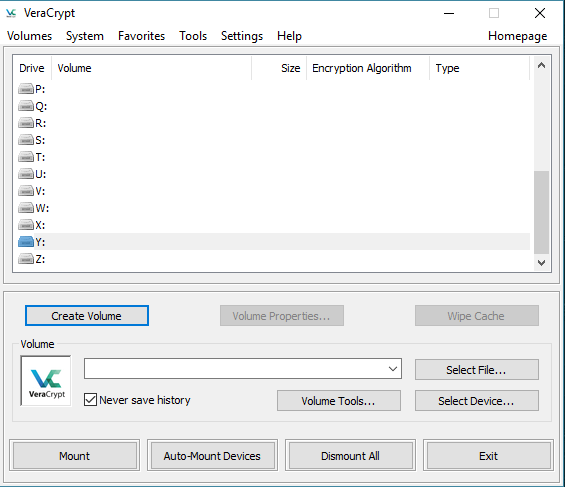Click the Dismount All button
Image resolution: width=565 pixels, height=487 pixels.
[x=350, y=456]
